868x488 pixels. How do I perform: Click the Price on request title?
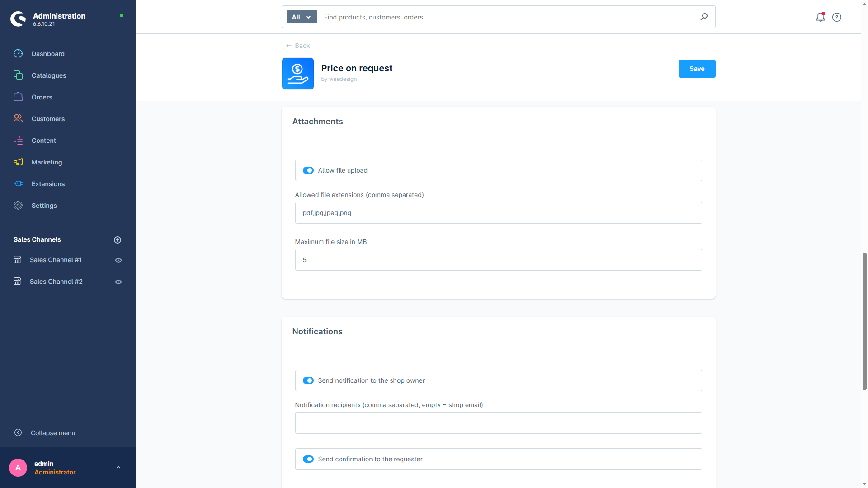(357, 68)
